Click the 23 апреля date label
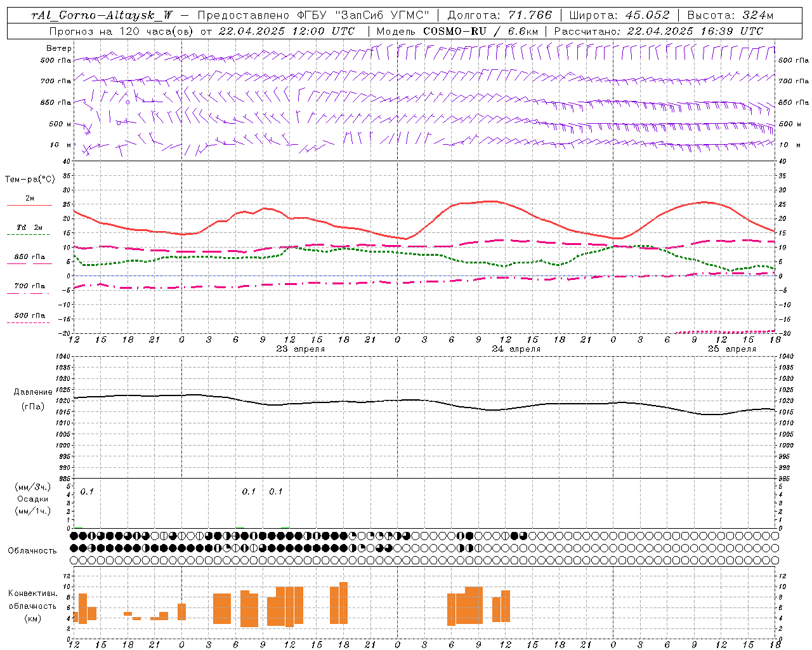Image resolution: width=812 pixels, height=650 pixels. pyautogui.click(x=300, y=349)
